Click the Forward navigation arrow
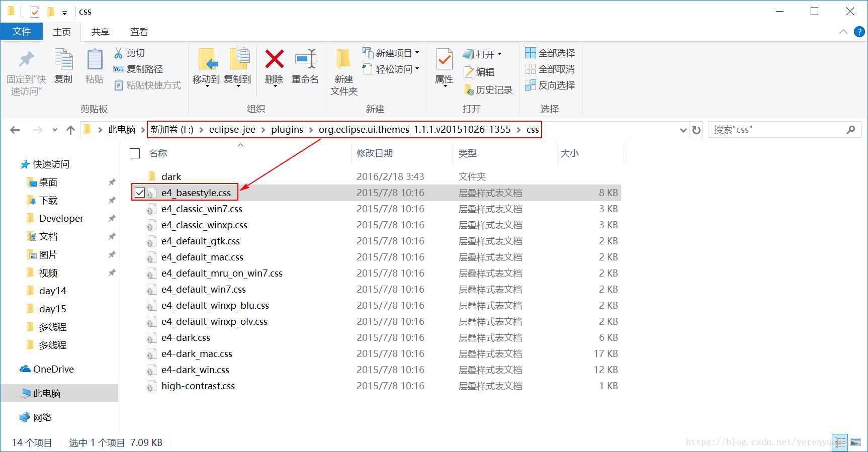The height and width of the screenshot is (452, 868). click(38, 130)
